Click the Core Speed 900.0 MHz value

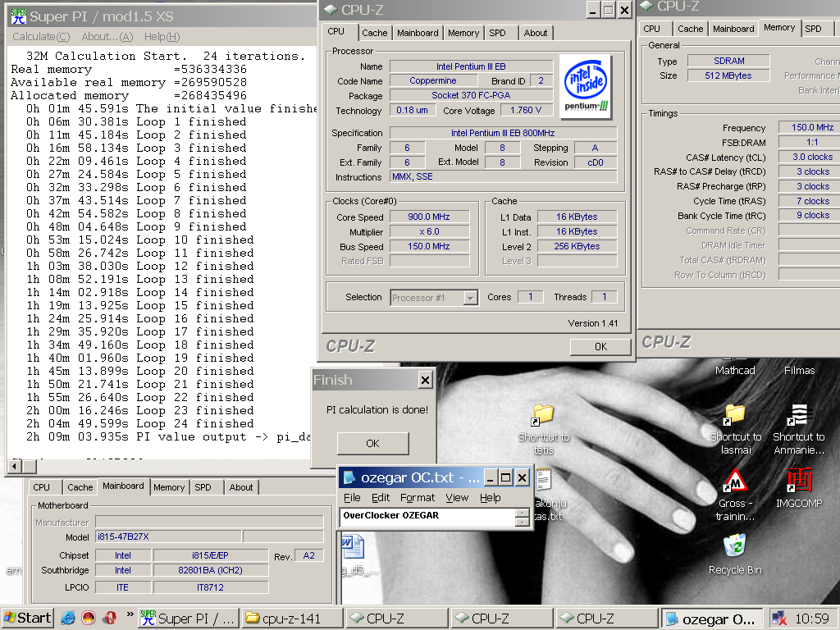coord(429,217)
